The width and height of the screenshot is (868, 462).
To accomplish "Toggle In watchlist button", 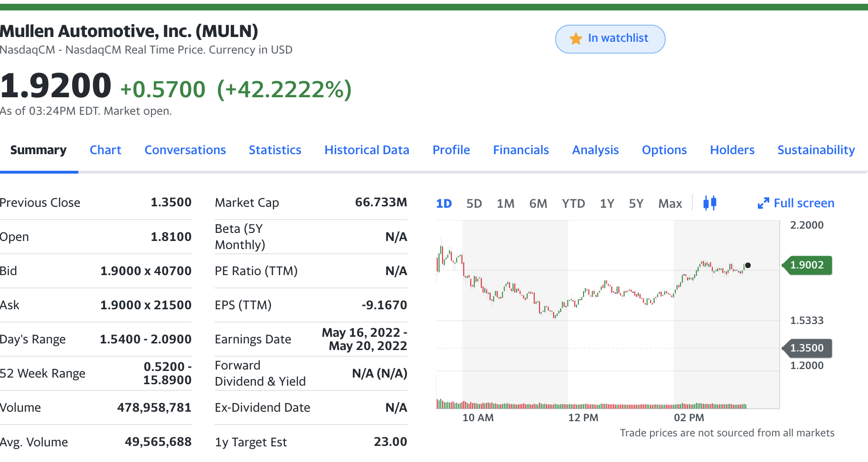I will (610, 39).
